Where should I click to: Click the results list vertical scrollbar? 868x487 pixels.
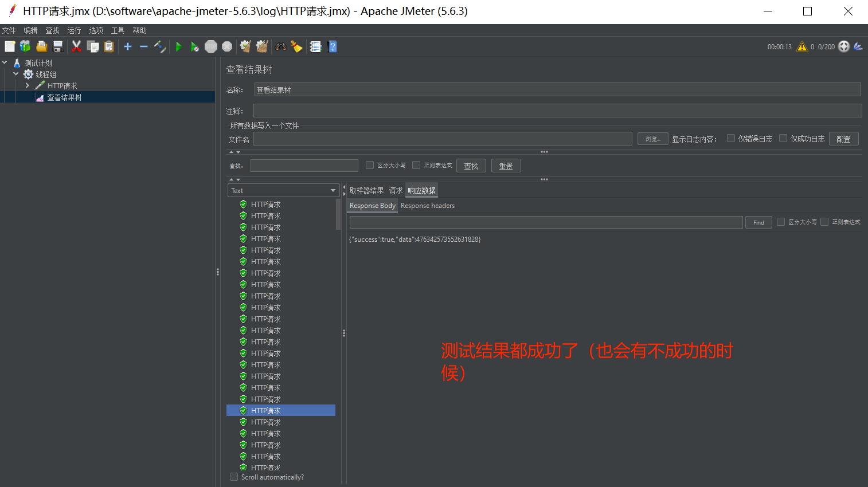[x=338, y=214]
